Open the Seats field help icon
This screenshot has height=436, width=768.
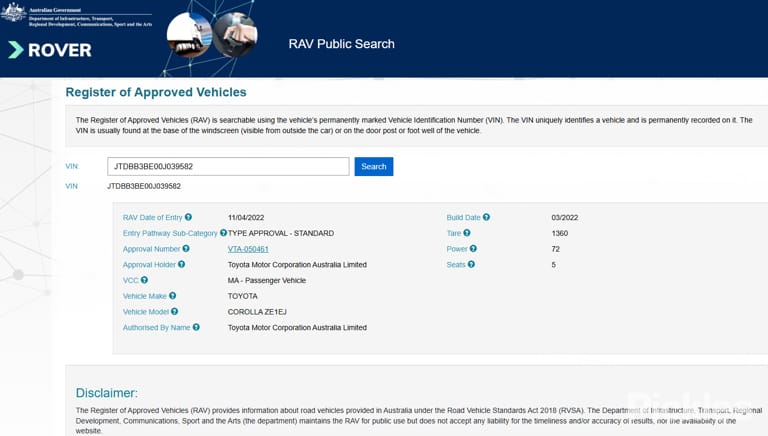pyautogui.click(x=471, y=264)
